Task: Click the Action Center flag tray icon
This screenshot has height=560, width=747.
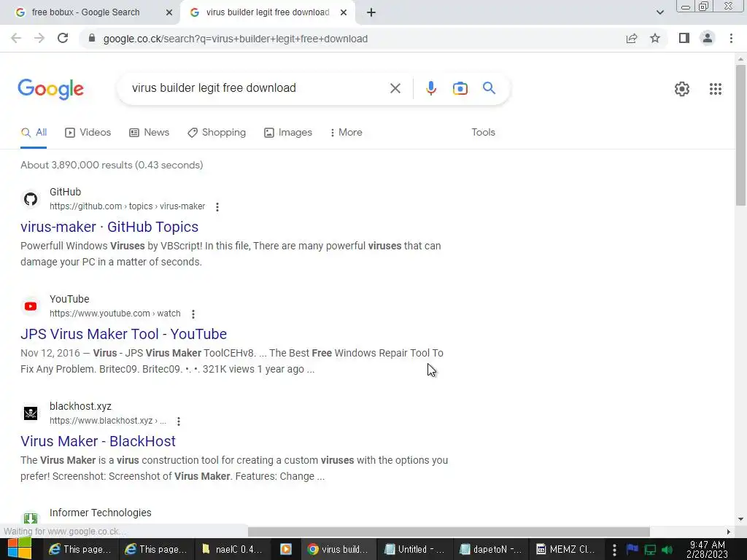Action: point(632,550)
